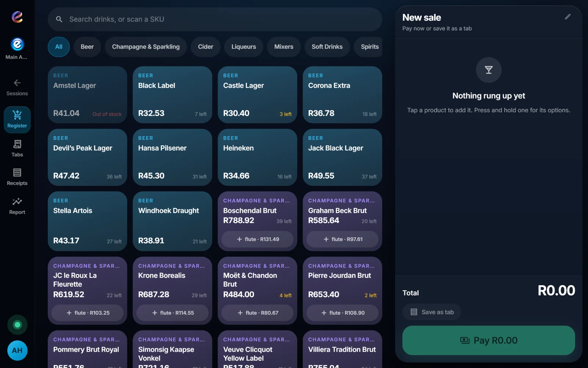Add Heineken to sale

pos(257,157)
